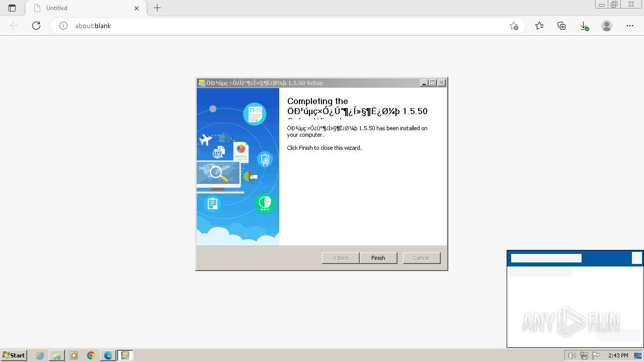Click the greyed-out Back button
The height and width of the screenshot is (362, 644).
[x=341, y=258]
